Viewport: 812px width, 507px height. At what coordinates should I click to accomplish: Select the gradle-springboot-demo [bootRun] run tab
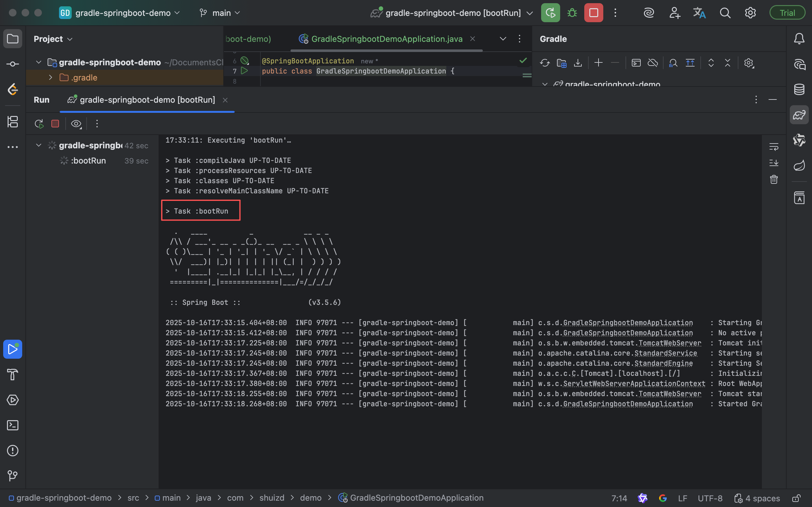tap(147, 100)
